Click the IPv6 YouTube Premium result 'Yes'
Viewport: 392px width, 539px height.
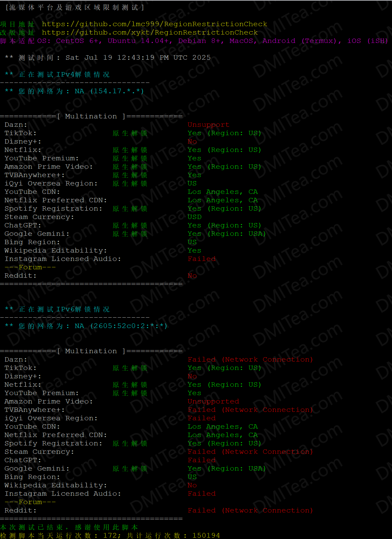pos(194,393)
